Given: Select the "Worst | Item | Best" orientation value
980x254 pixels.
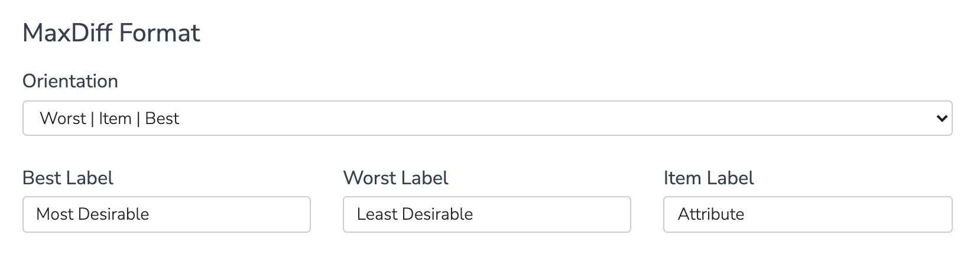Looking at the screenshot, I should coord(109,119).
